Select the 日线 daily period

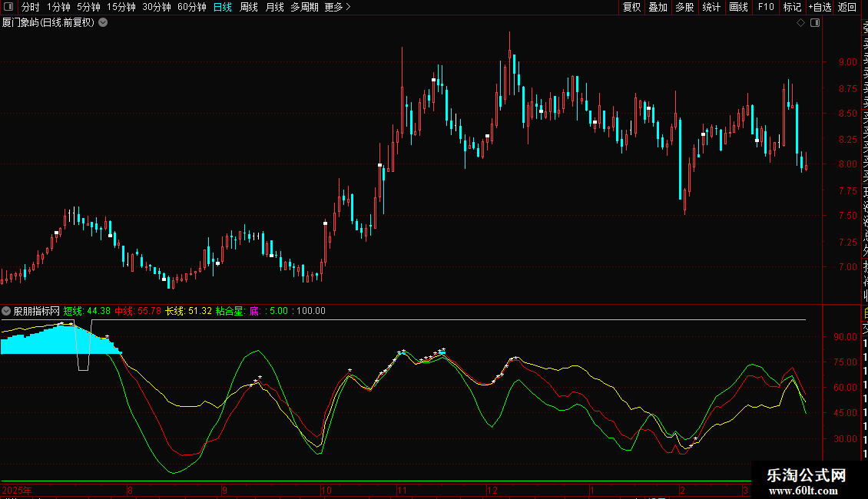(x=223, y=7)
